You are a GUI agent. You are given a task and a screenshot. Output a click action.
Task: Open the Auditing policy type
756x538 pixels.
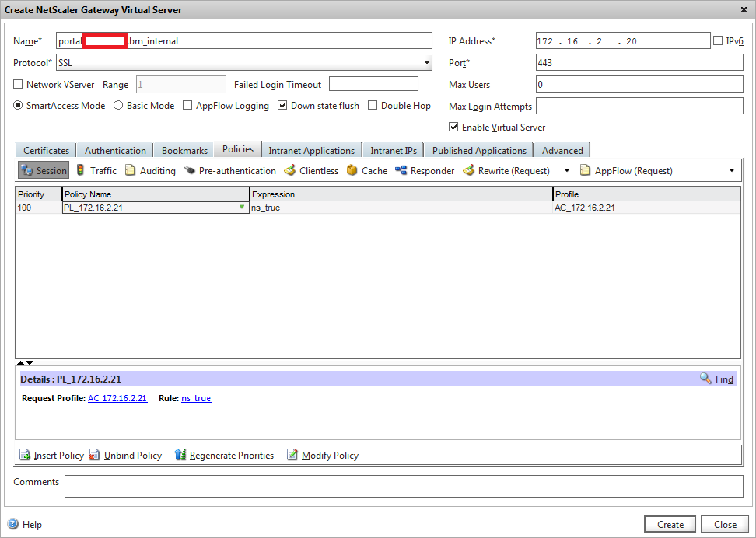[150, 171]
